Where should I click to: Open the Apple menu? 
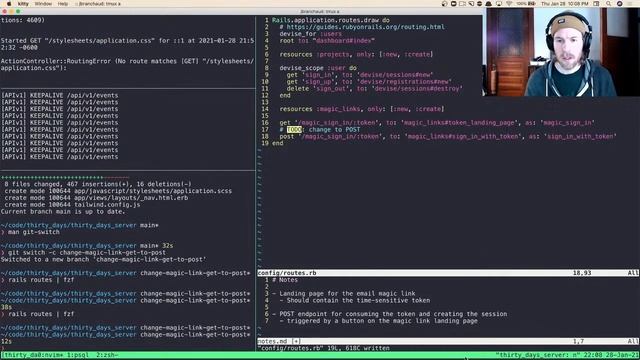pos(9,4)
